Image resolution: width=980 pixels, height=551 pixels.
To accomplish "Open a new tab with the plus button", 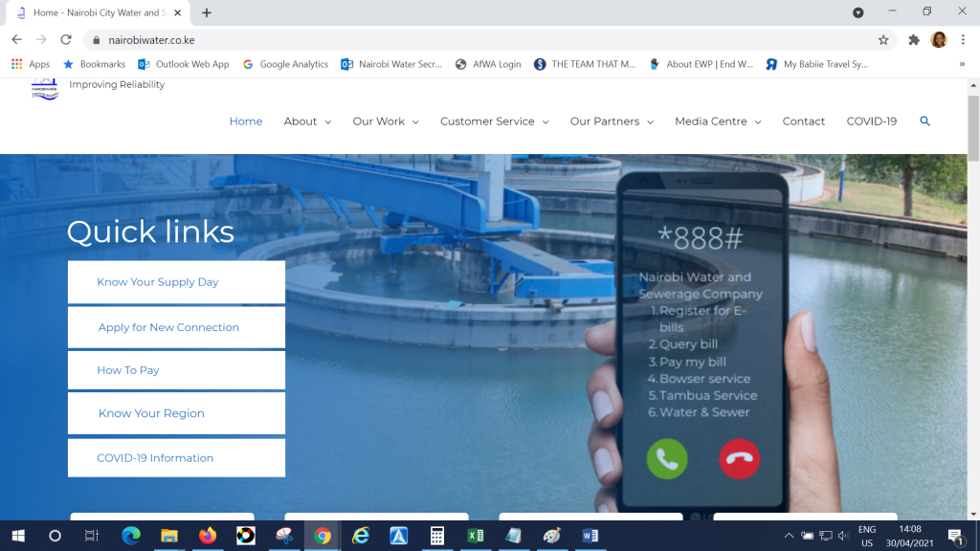I will point(207,12).
